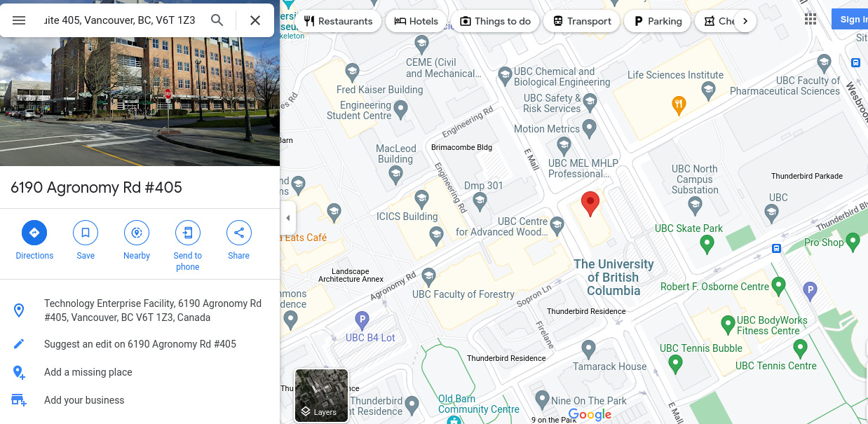Add your business
This screenshot has height=424, width=868.
click(140, 400)
